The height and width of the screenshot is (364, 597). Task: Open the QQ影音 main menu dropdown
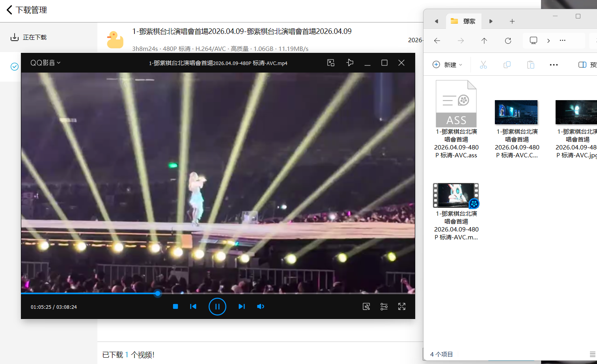click(x=45, y=63)
